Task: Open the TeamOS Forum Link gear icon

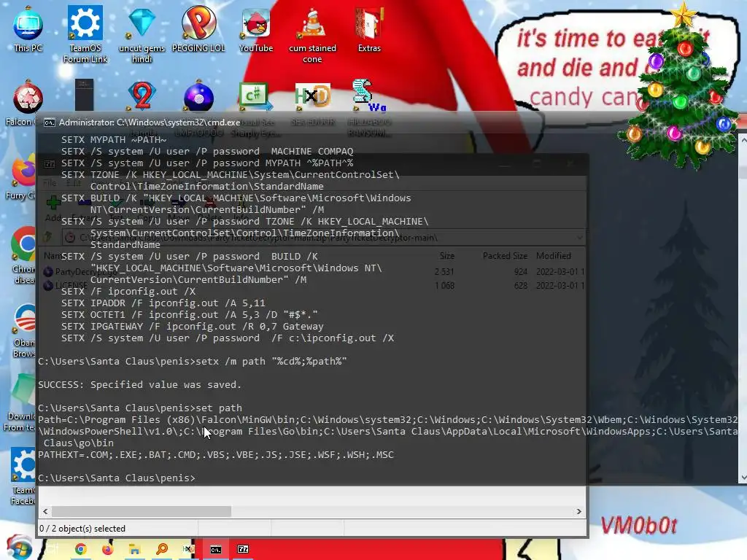Action: pyautogui.click(x=85, y=34)
